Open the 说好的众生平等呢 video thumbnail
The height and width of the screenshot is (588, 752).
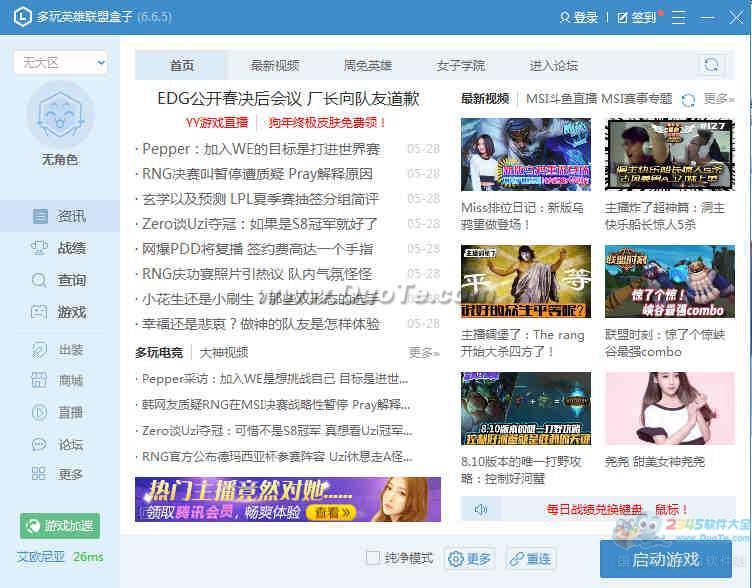pos(526,281)
